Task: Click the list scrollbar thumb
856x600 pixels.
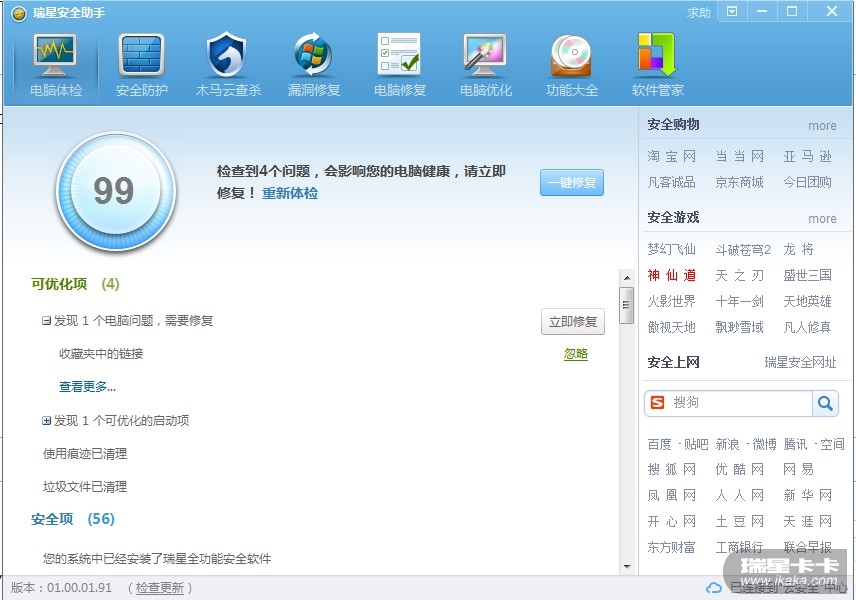Action: (x=627, y=305)
